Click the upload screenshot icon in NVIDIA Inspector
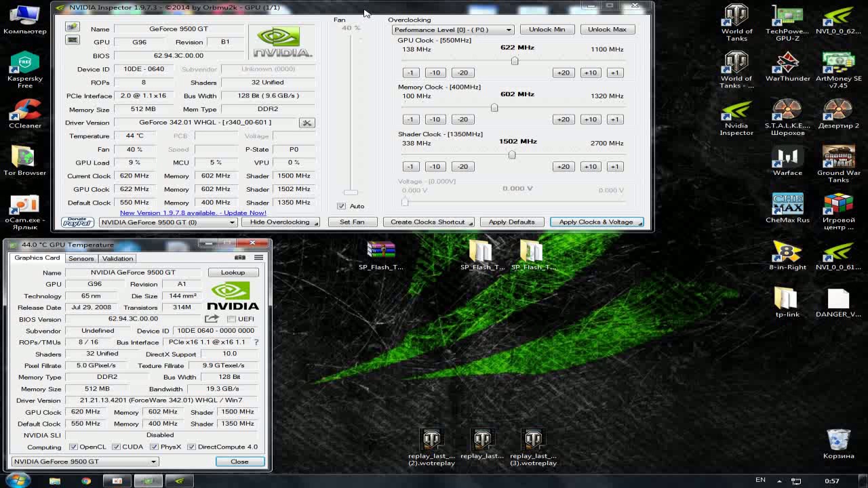The width and height of the screenshot is (868, 488). [x=72, y=27]
